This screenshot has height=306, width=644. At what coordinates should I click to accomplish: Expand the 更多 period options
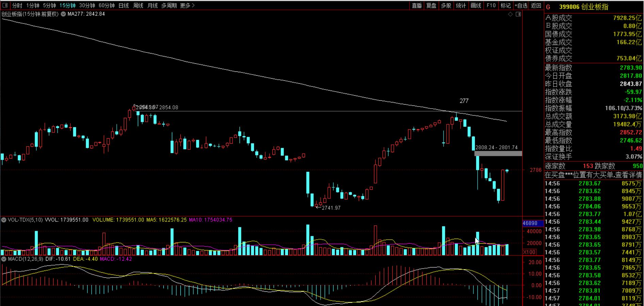[x=187, y=5]
